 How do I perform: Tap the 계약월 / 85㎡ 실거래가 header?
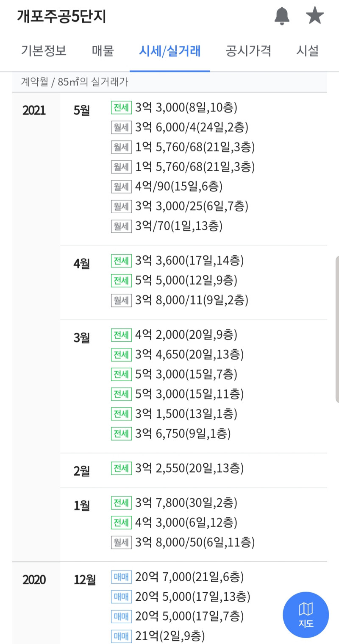(x=75, y=82)
